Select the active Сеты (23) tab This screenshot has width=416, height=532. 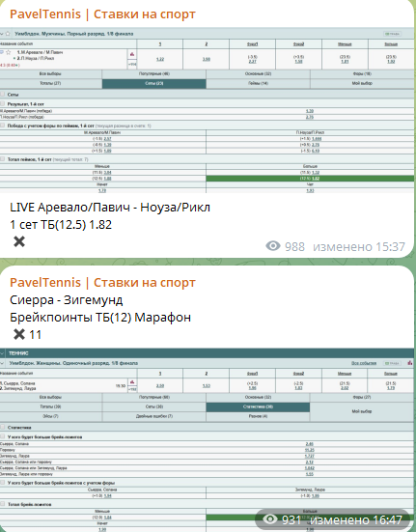tap(153, 83)
